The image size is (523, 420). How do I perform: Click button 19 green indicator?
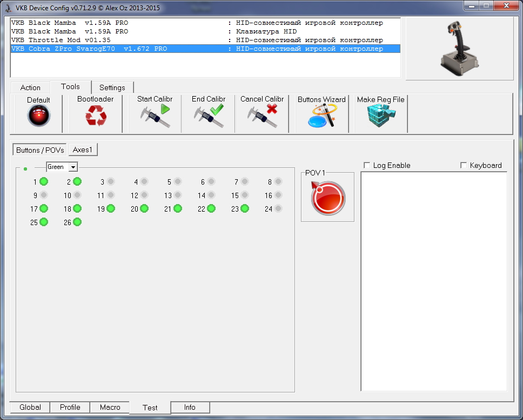pyautogui.click(x=111, y=208)
